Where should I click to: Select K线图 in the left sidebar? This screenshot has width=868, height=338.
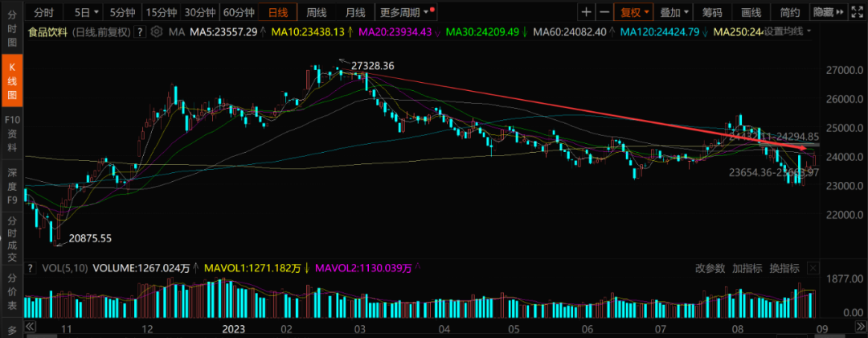(12, 81)
